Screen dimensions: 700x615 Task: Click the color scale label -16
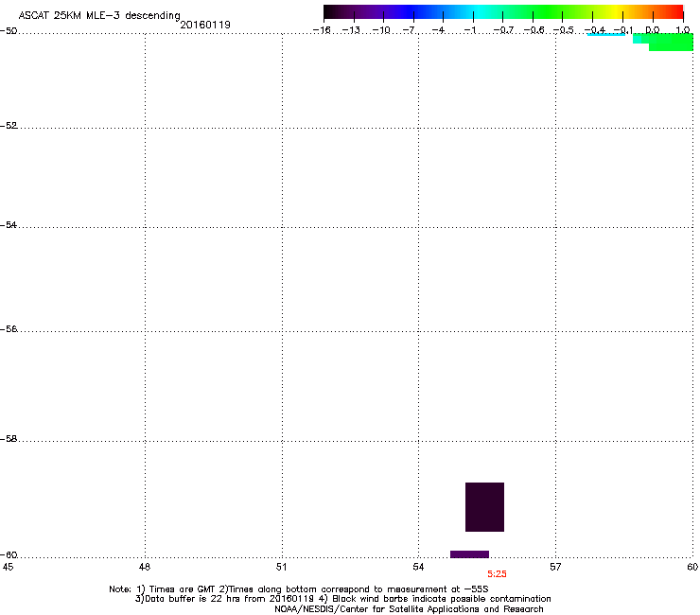(x=322, y=30)
